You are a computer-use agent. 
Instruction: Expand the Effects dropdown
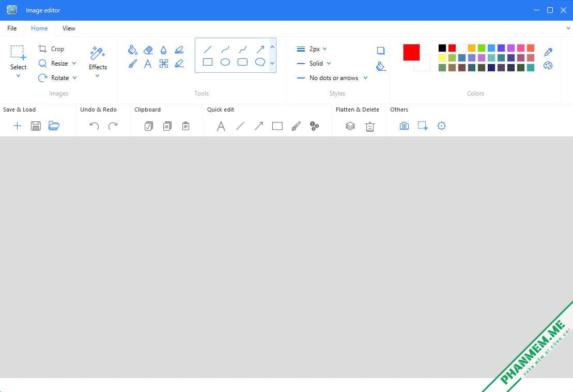coord(98,76)
